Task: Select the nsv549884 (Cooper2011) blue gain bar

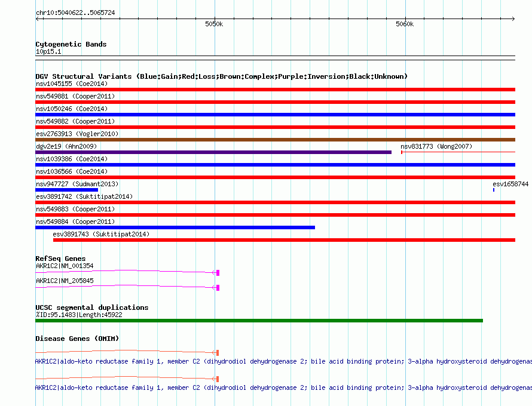Action: [175, 227]
